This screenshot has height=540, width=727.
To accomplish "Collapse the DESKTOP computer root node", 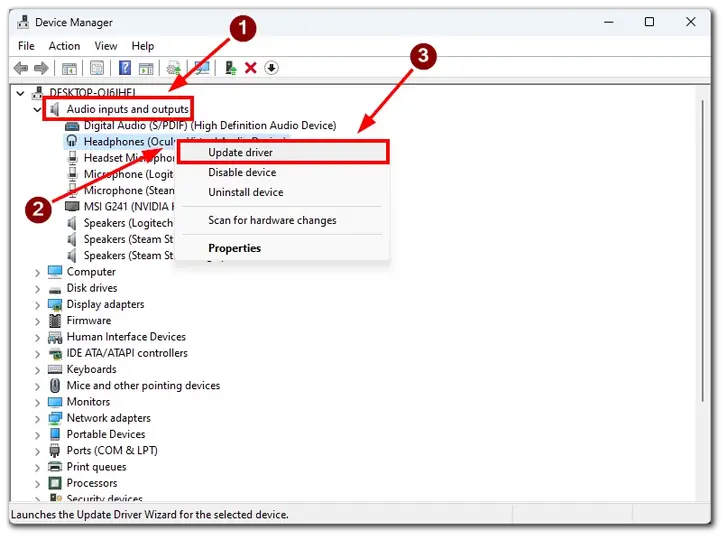I will click(20, 93).
